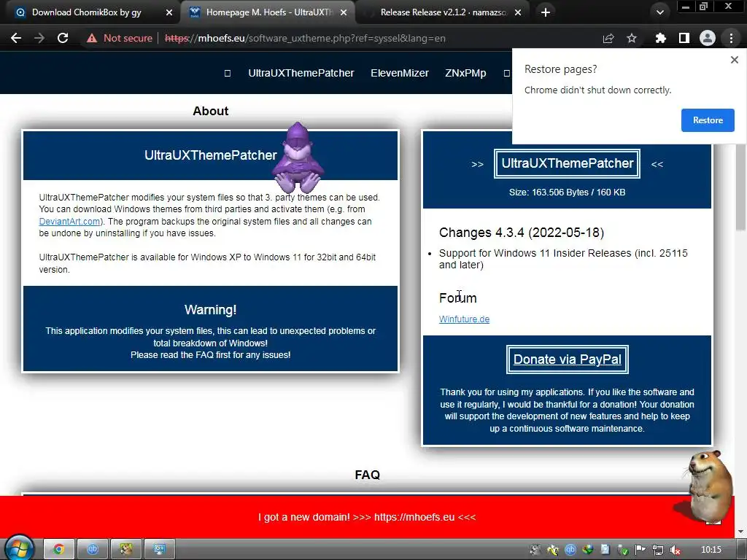The width and height of the screenshot is (747, 560).
Task: Open Action Center flag tray icon
Action: coord(640,550)
